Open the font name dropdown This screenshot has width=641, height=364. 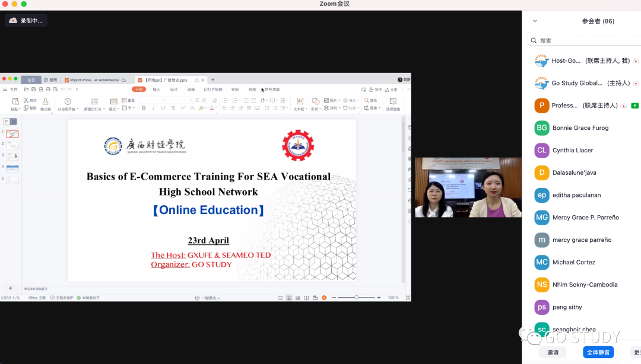click(165, 101)
